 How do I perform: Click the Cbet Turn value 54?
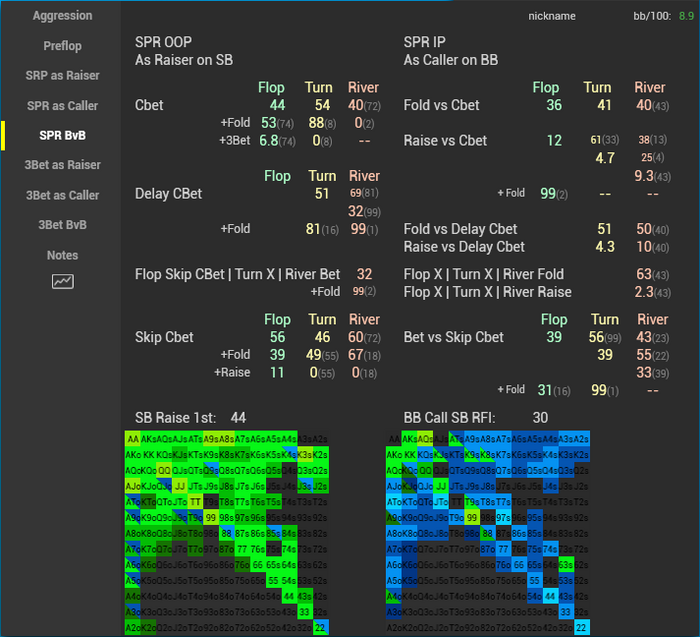322,105
